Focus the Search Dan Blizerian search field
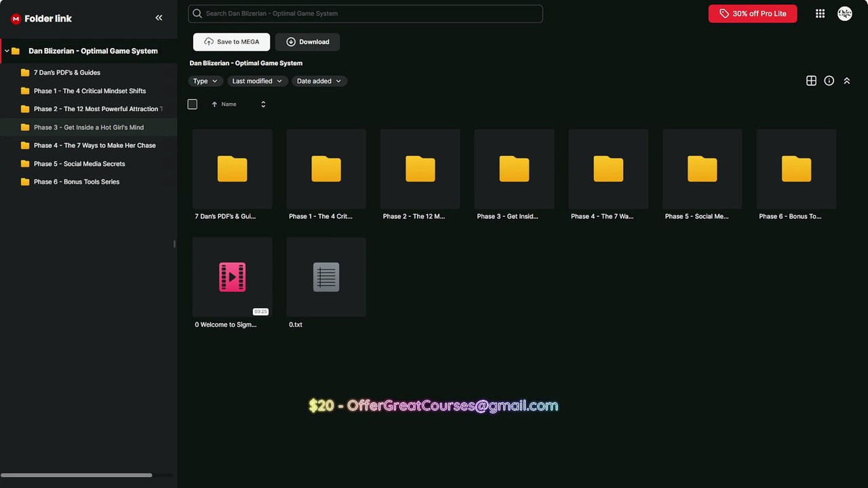Viewport: 868px width, 488px height. (366, 14)
